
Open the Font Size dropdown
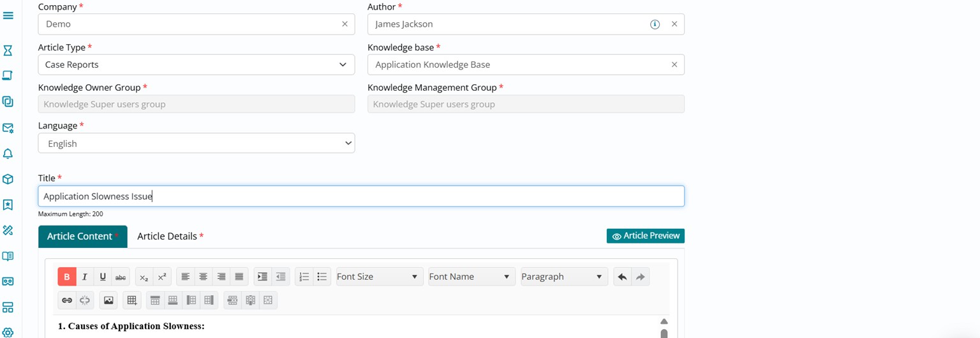[x=378, y=277]
